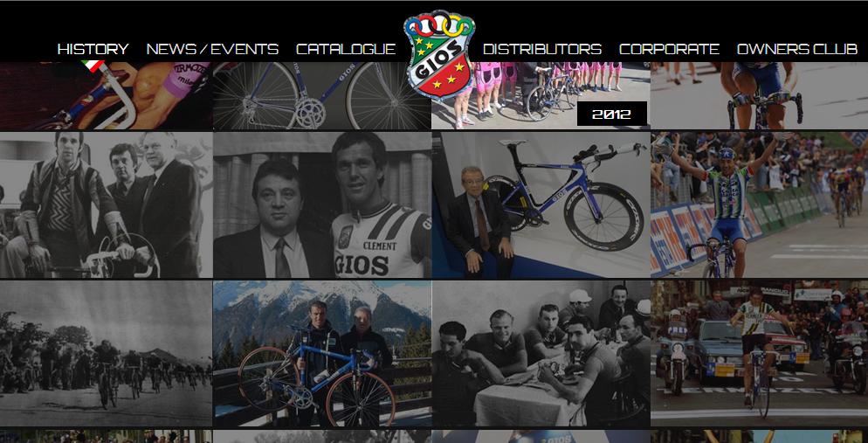Open top-right photo of cyclist's legs on bike
Screen dimensions: 868x443
(760, 95)
